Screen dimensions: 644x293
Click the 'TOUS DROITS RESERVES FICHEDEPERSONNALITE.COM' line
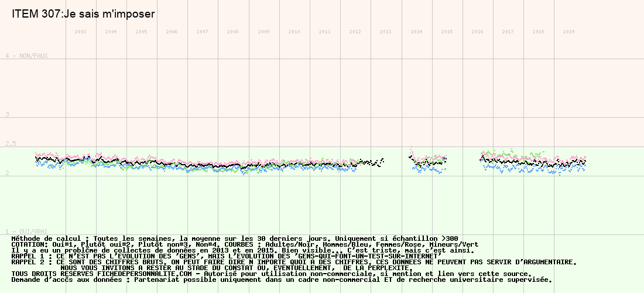click(x=272, y=274)
